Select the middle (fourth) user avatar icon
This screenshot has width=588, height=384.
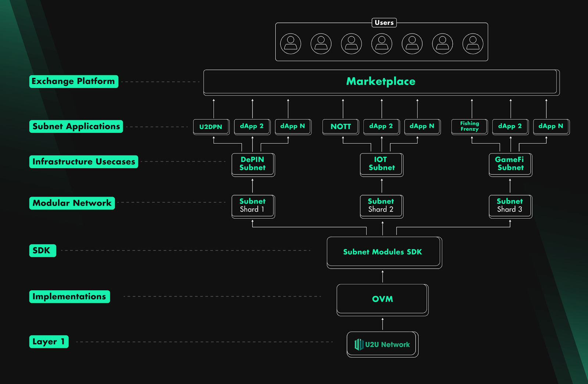[381, 44]
